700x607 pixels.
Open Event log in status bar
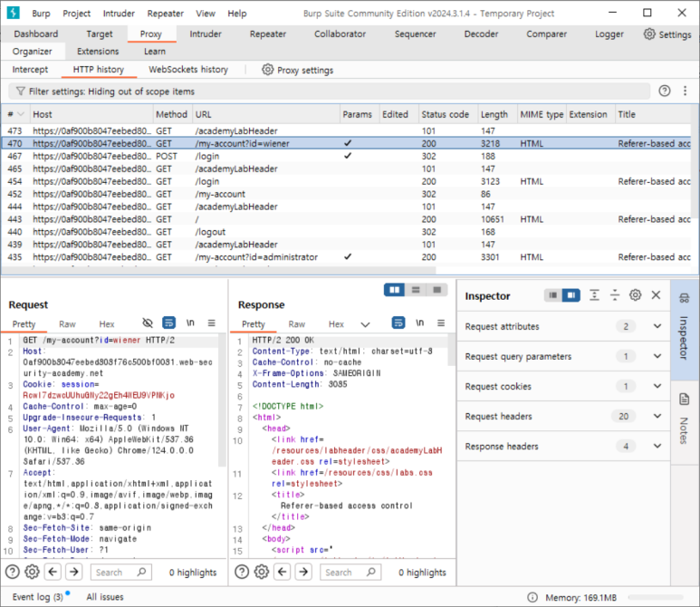click(38, 597)
